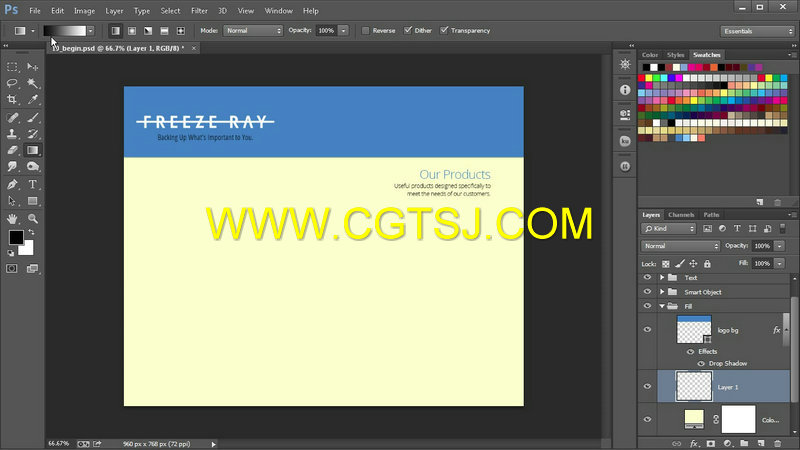Select the Healing Brush tool

(12, 117)
